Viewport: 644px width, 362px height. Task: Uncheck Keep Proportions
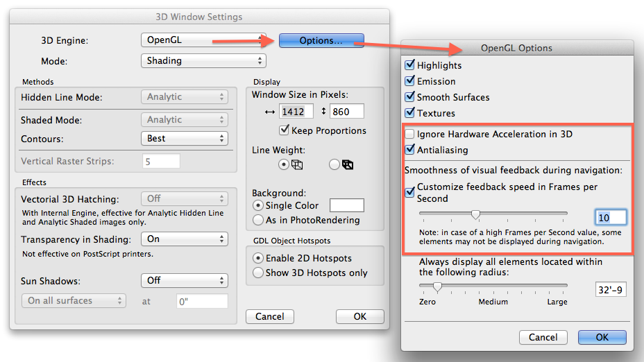tap(285, 130)
